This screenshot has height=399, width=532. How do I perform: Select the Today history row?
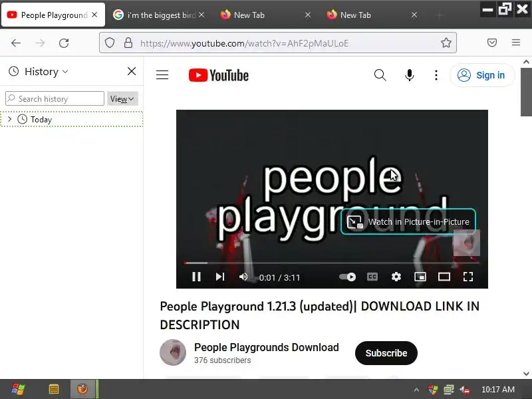pyautogui.click(x=72, y=119)
